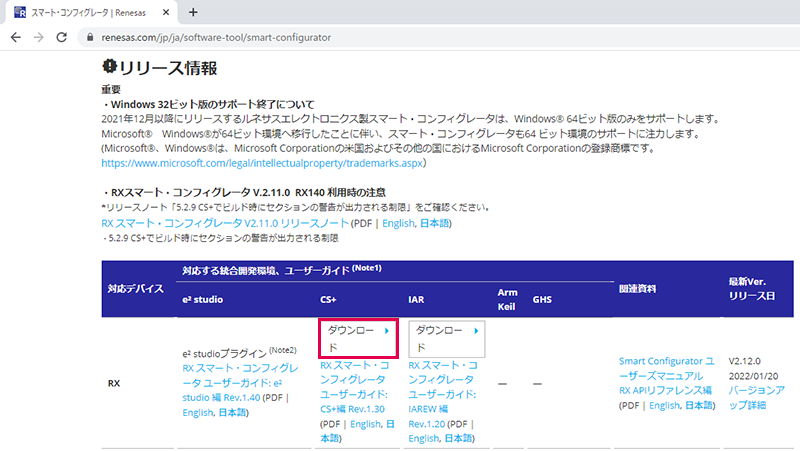Click the IAR column header
The height and width of the screenshot is (451, 800).
pyautogui.click(x=416, y=299)
